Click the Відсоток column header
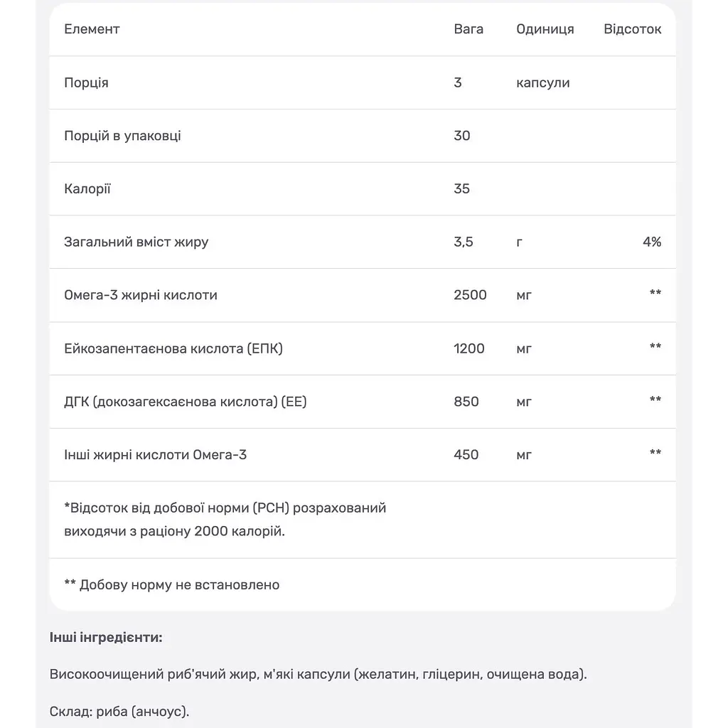The height and width of the screenshot is (728, 728). coord(632,29)
